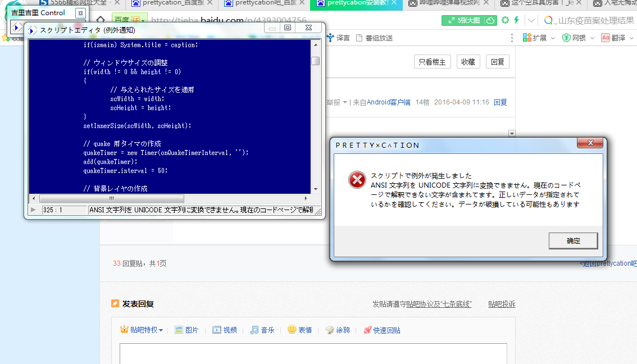Image resolution: width=637 pixels, height=364 pixels.
Task: Open the 举报 dropdown on the post
Action: pos(337,102)
